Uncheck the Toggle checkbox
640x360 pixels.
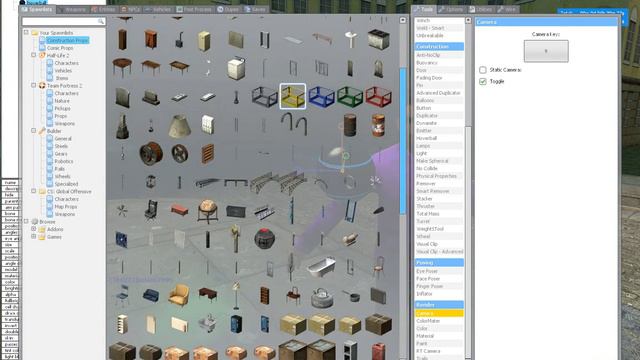(x=483, y=81)
